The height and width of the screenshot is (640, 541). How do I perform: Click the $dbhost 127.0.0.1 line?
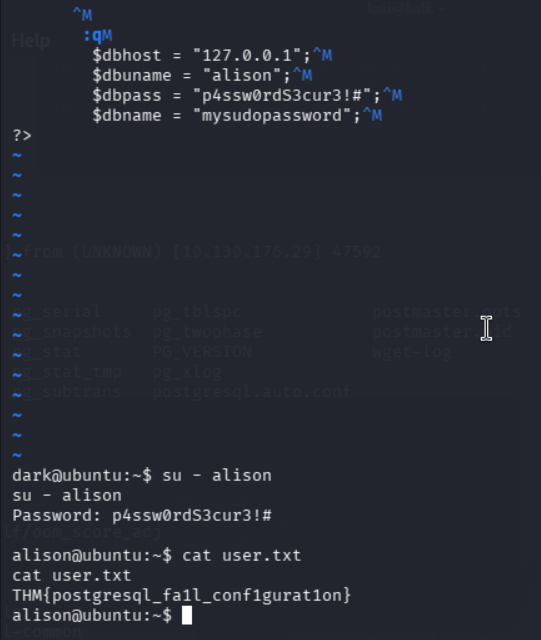(212, 55)
